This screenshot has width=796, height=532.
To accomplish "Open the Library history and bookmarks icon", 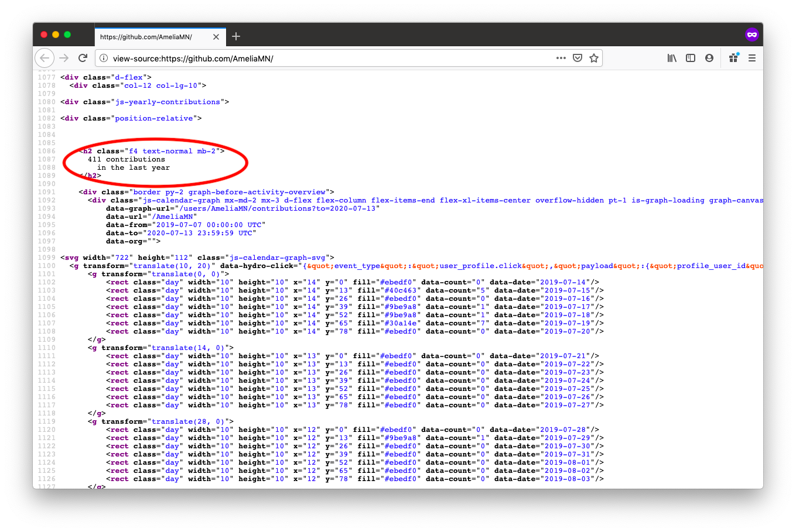I will click(x=672, y=58).
